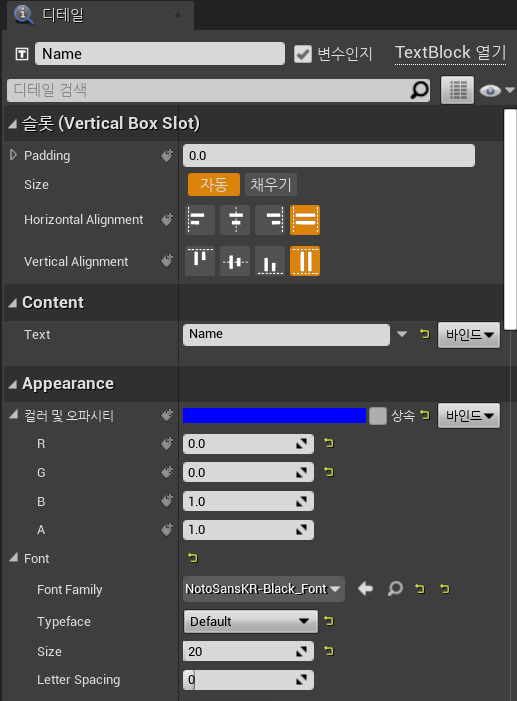This screenshot has width=517, height=701.
Task: Align vertically to the top
Action: (200, 261)
